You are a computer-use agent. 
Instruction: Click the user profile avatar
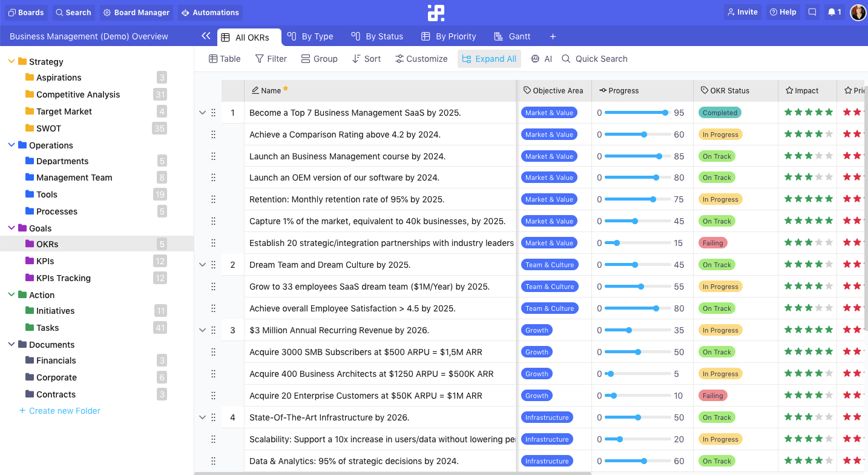tap(858, 12)
